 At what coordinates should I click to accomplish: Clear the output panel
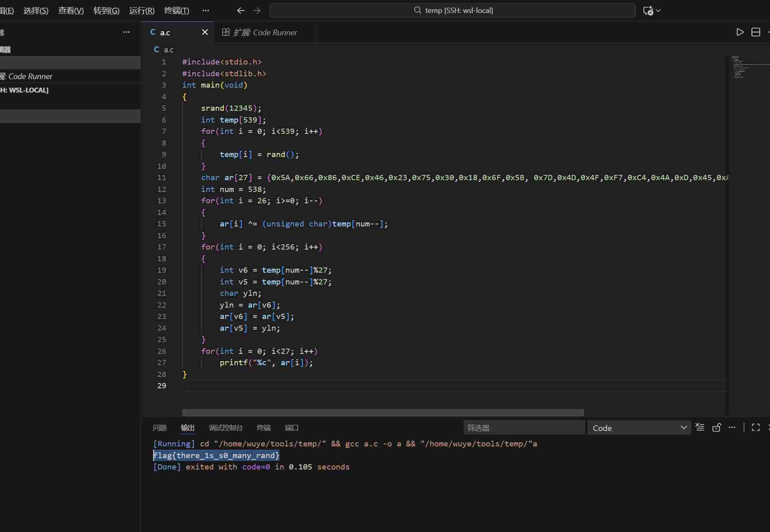click(x=700, y=427)
